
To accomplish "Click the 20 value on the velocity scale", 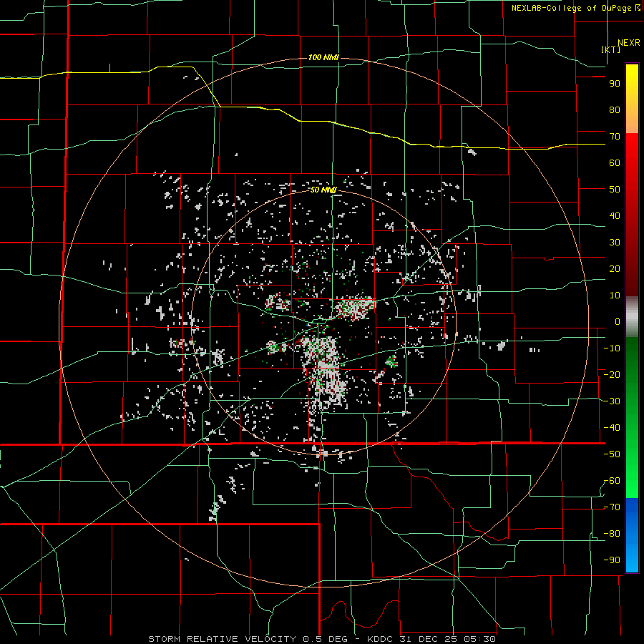I will coord(615,269).
